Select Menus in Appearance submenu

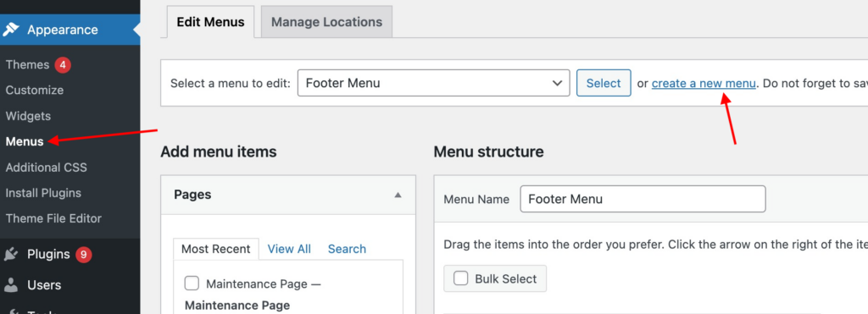(x=25, y=141)
